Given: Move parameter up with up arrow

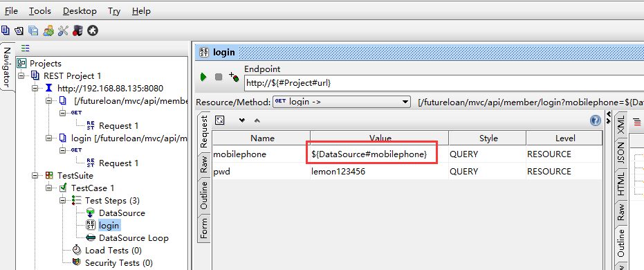Looking at the screenshot, I should click(x=257, y=120).
